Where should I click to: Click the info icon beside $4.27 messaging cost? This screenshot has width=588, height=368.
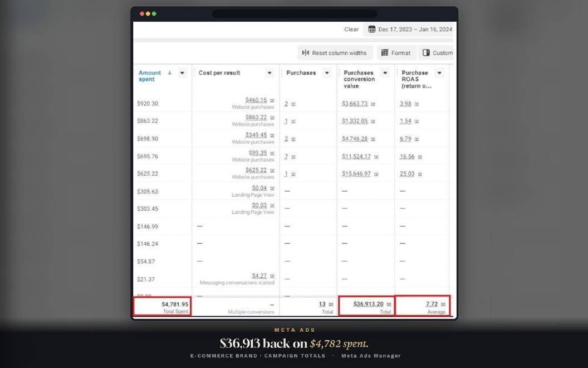pos(272,276)
